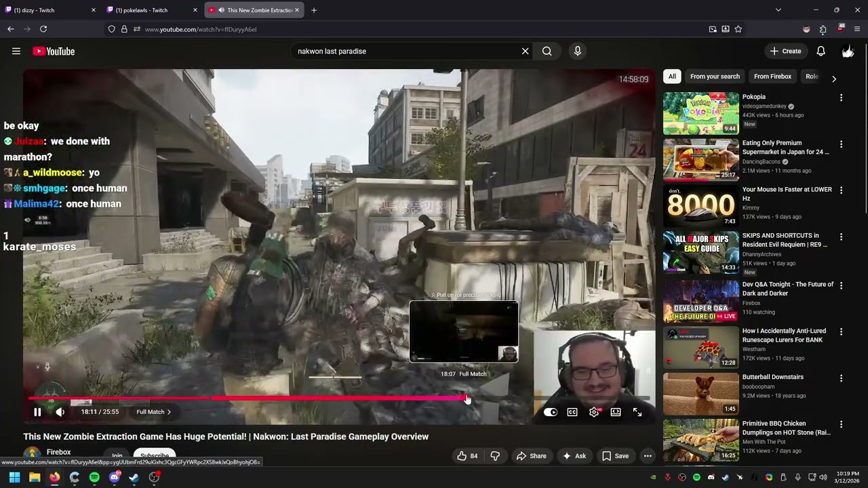The height and width of the screenshot is (488, 868).
Task: Show more filter chips with arrow
Action: pos(834,79)
